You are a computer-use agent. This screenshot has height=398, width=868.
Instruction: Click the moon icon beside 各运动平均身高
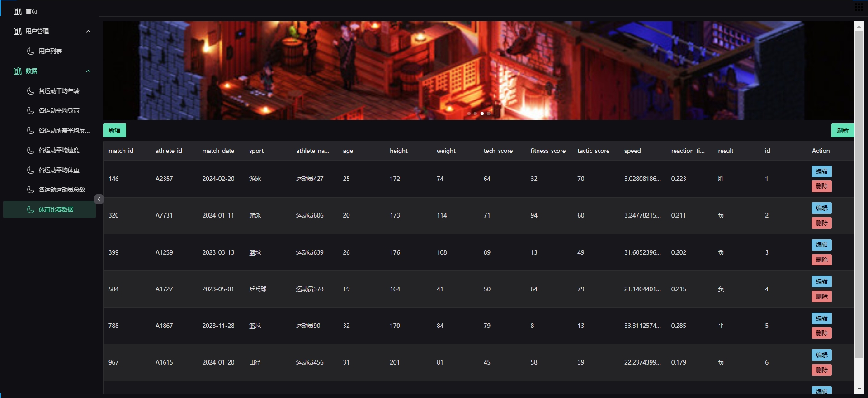(31, 110)
